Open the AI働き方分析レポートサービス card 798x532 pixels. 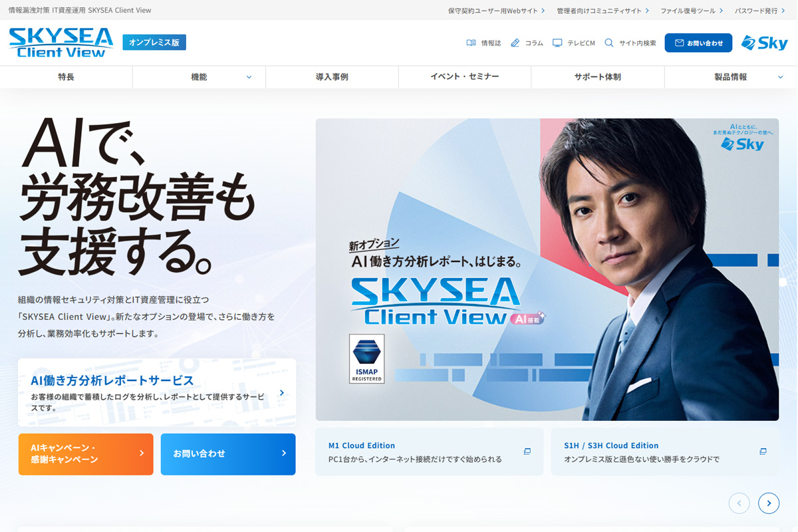pos(157,392)
